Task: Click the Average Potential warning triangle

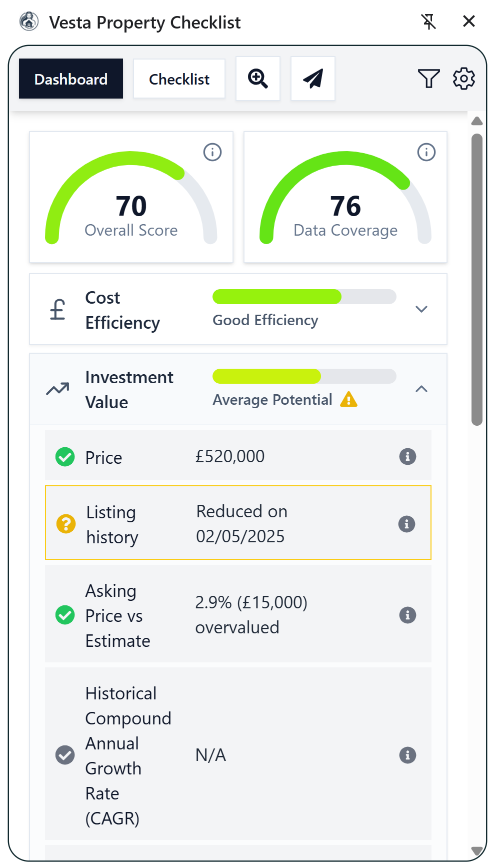Action: pos(348,399)
